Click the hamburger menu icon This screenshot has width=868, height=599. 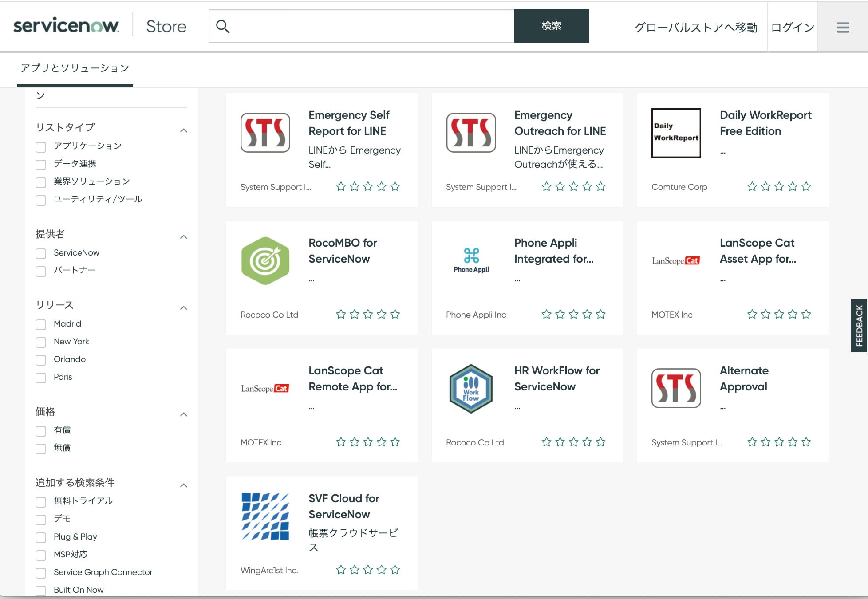click(843, 28)
